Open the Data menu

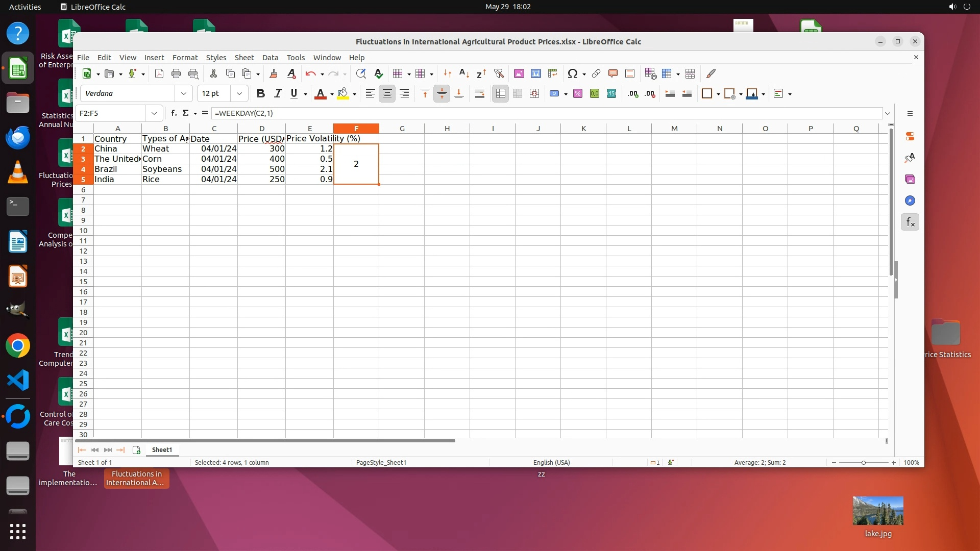[x=270, y=57]
